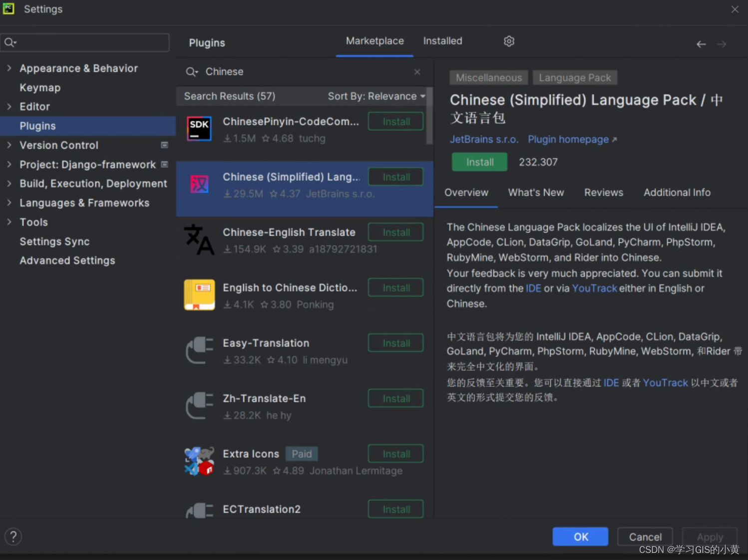Install ChinesePinyin-CodeCompletion plugin
This screenshot has height=560, width=748.
tap(396, 121)
